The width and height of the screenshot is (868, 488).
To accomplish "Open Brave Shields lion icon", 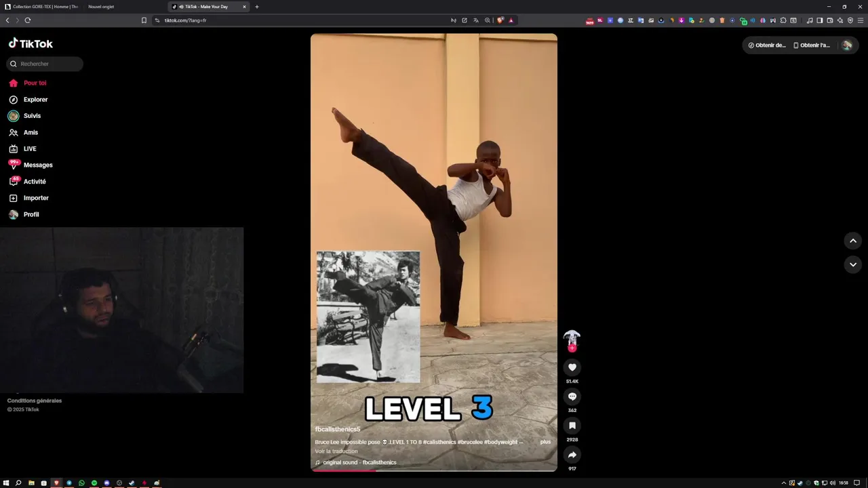I will (500, 20).
